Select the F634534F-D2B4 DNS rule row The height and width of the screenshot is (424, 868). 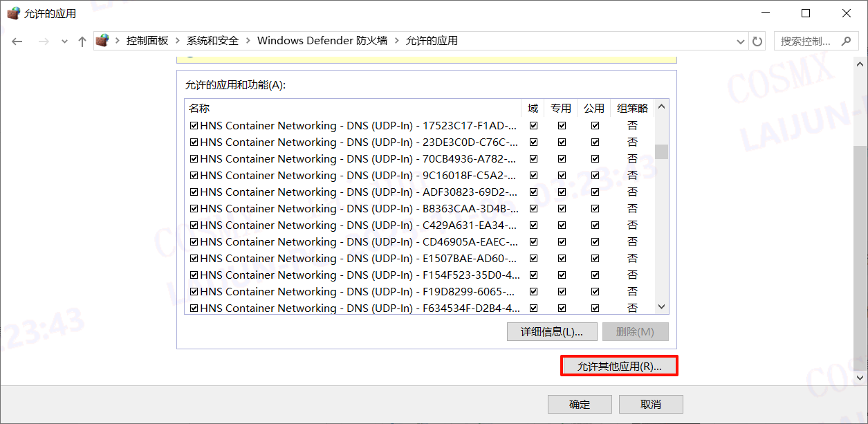pyautogui.click(x=419, y=308)
